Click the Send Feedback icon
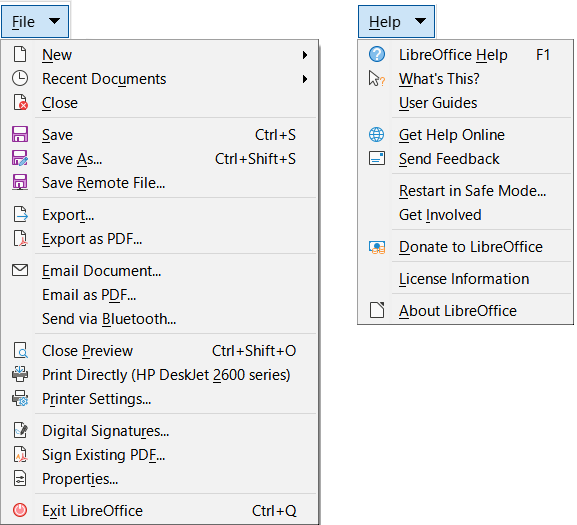The image size is (577, 525). click(377, 158)
